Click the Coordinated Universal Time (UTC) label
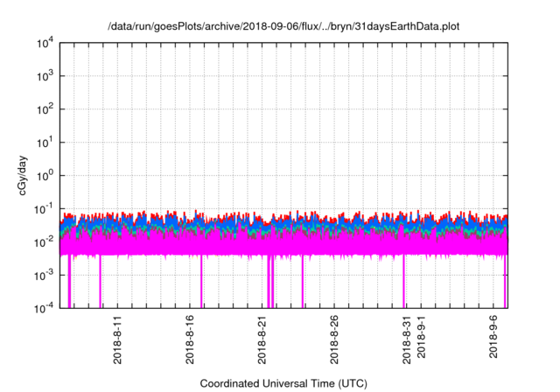560x392 pixels. [x=283, y=383]
